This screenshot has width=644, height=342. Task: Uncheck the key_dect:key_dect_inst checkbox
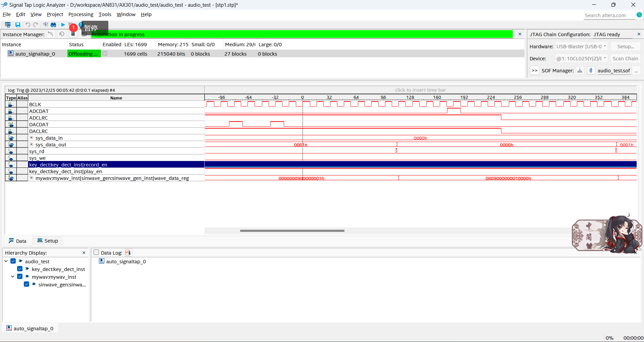point(20,269)
